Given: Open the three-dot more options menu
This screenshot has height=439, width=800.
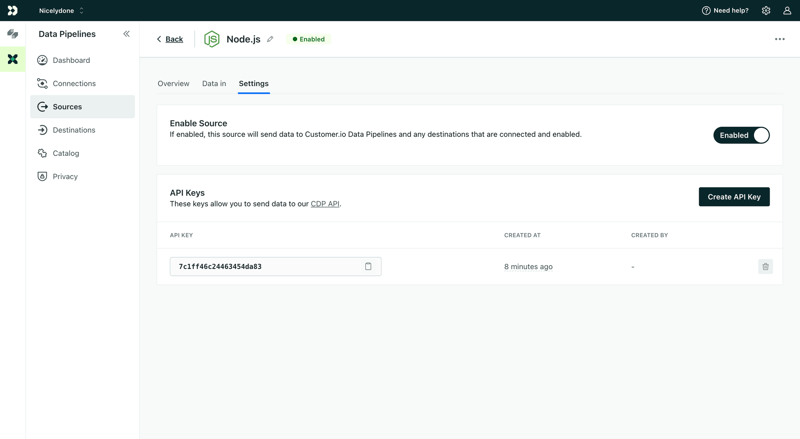Looking at the screenshot, I should [x=780, y=39].
